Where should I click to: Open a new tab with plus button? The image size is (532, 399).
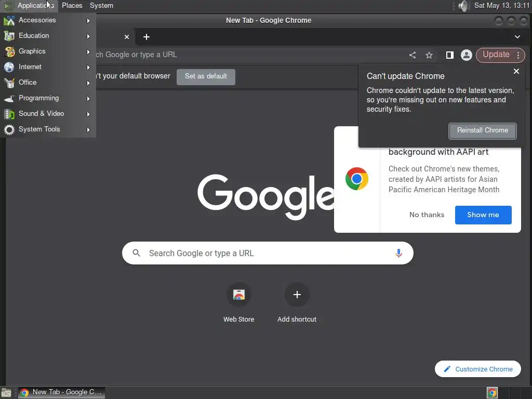(x=146, y=37)
